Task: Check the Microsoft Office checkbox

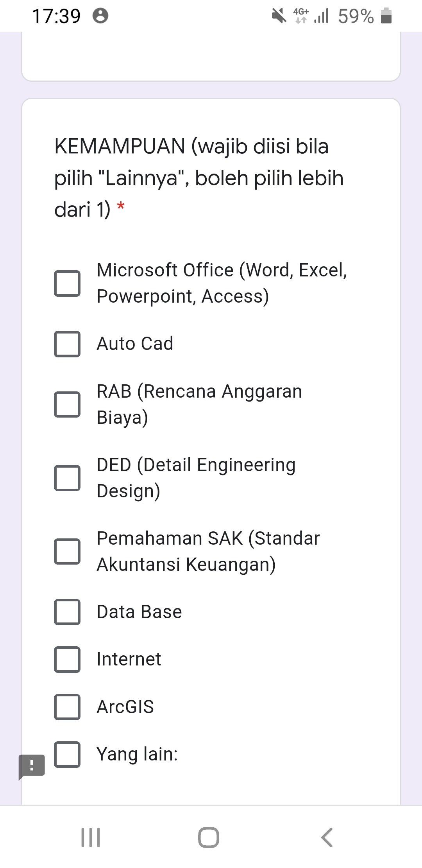Action: pyautogui.click(x=67, y=283)
